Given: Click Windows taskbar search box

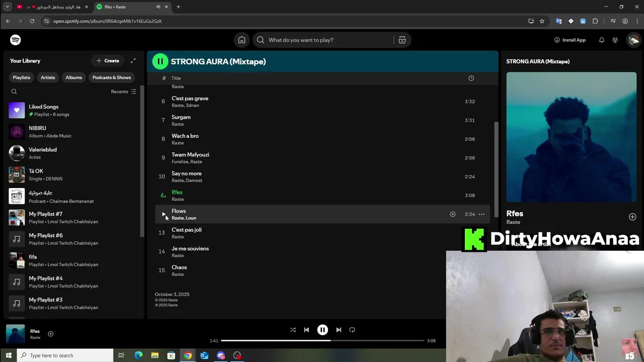Looking at the screenshot, I should pyautogui.click(x=65, y=355).
